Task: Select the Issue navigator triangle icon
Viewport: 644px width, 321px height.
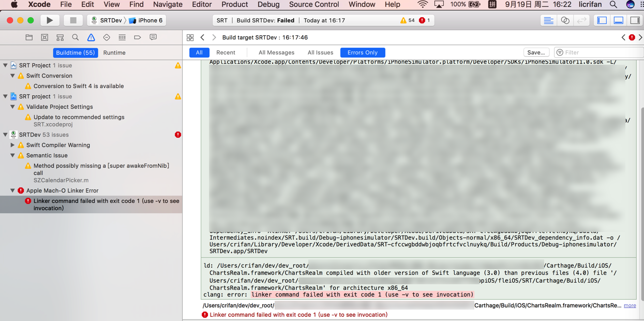Action: (x=91, y=37)
